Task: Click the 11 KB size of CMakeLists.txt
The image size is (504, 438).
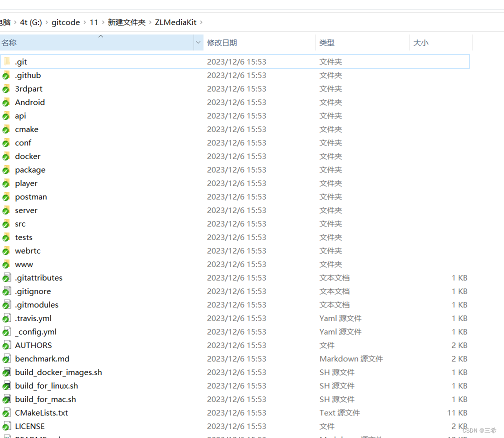Action: coord(457,412)
